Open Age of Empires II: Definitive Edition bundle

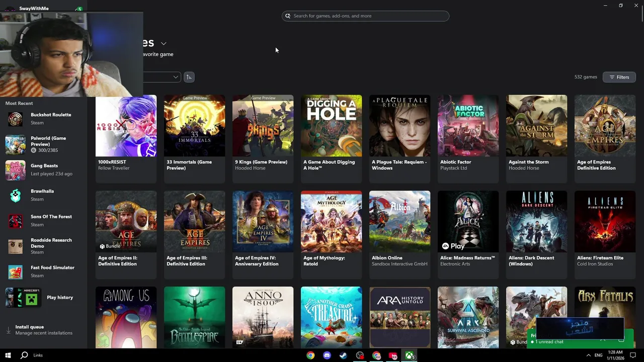tap(126, 234)
